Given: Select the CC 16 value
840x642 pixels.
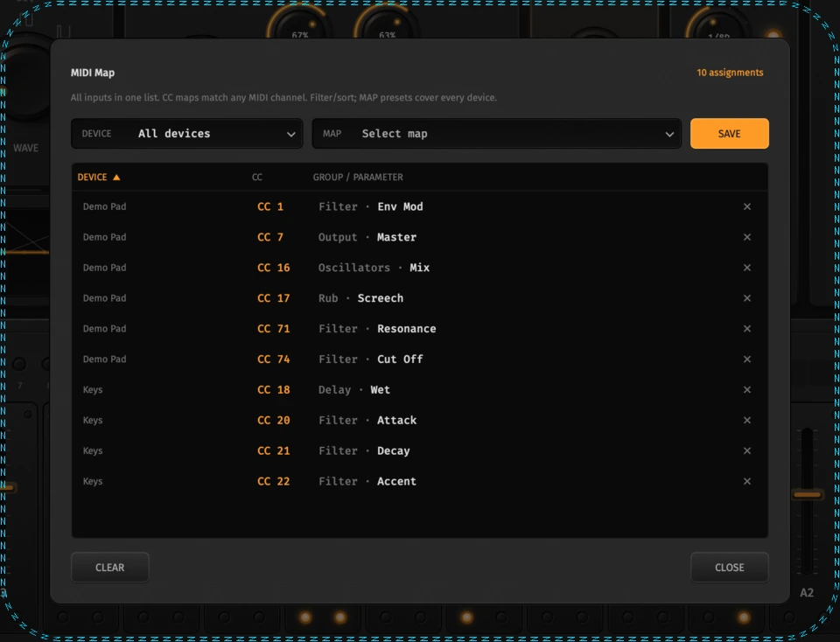Looking at the screenshot, I should pos(273,268).
